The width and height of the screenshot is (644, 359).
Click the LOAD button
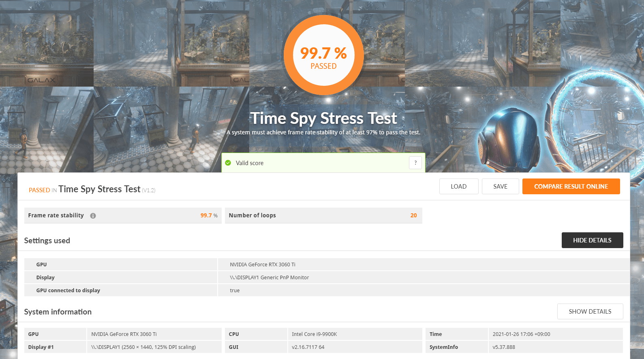(459, 187)
